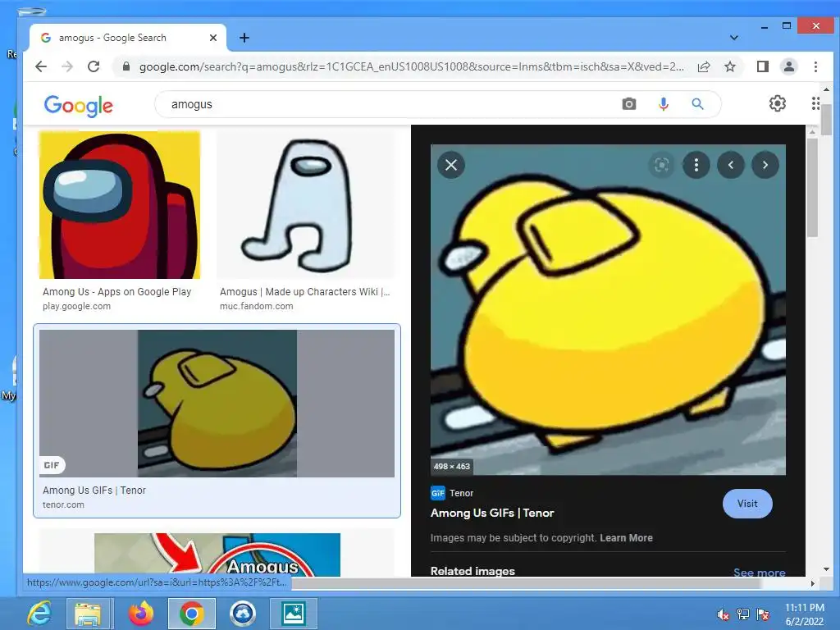Click the Google logo
This screenshot has height=630, width=840.
click(x=79, y=106)
